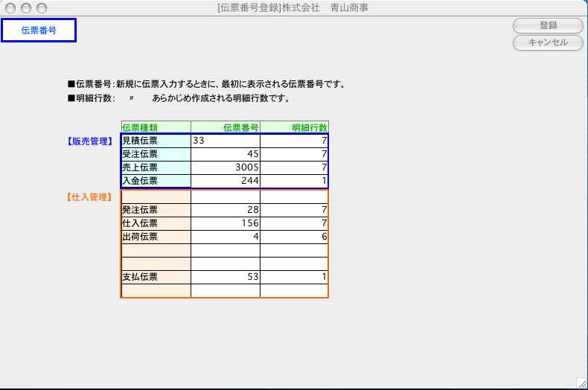Click the 伝票番号 title box

pos(39,31)
